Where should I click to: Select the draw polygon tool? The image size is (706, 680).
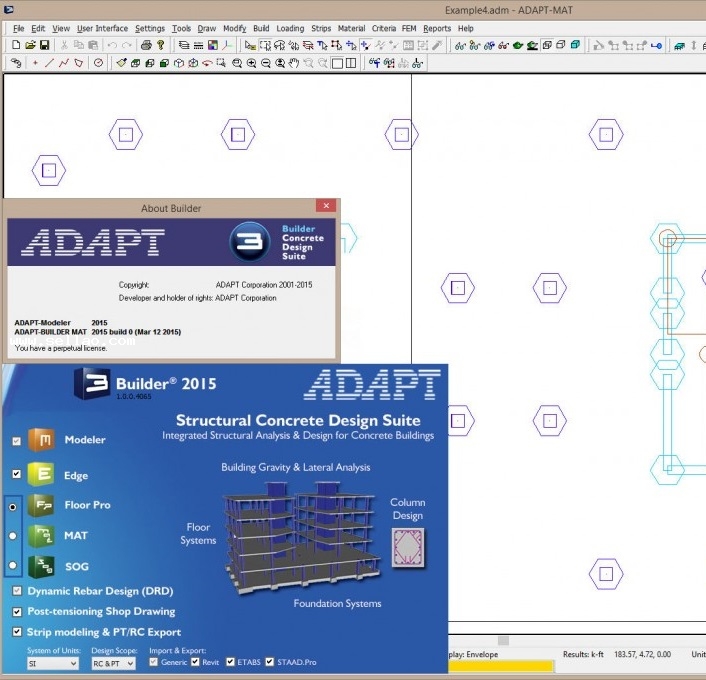[78, 63]
